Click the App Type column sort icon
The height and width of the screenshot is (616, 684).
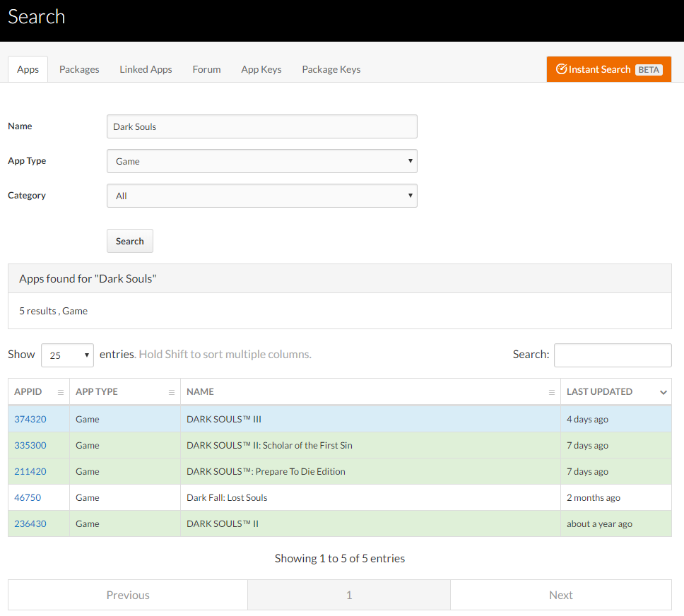point(172,392)
